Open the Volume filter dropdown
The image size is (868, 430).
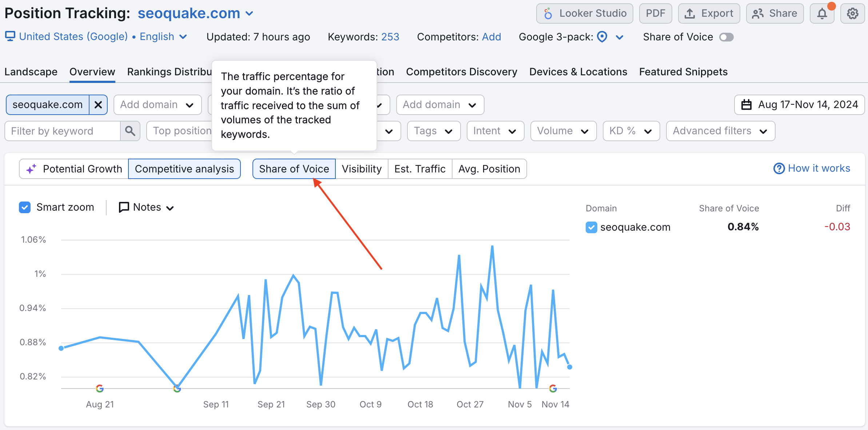[x=564, y=131]
